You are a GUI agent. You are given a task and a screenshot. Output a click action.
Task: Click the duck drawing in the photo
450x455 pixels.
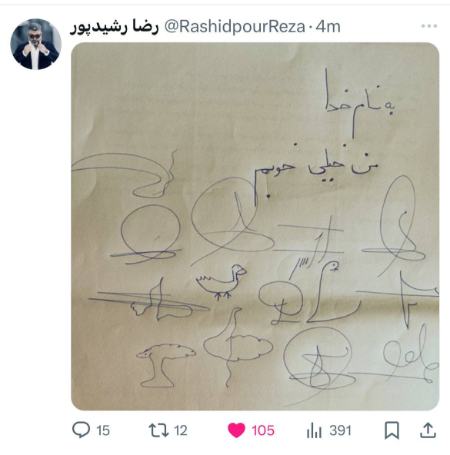coord(221,282)
